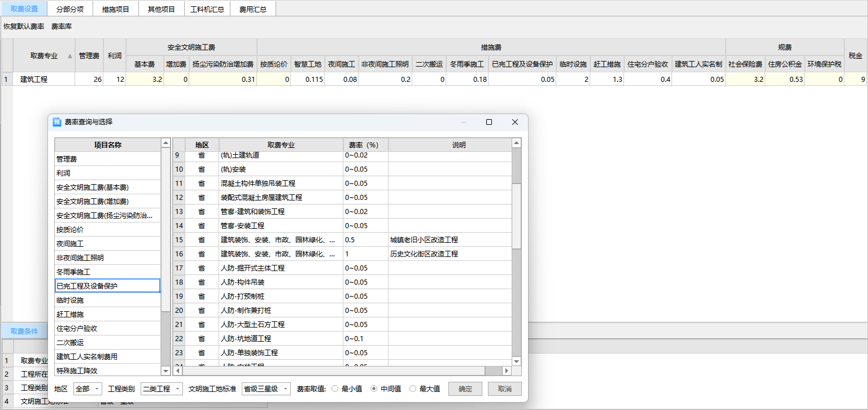The width and height of the screenshot is (868, 410).
Task: Click scroll right arrow in rate table
Action: (x=507, y=371)
